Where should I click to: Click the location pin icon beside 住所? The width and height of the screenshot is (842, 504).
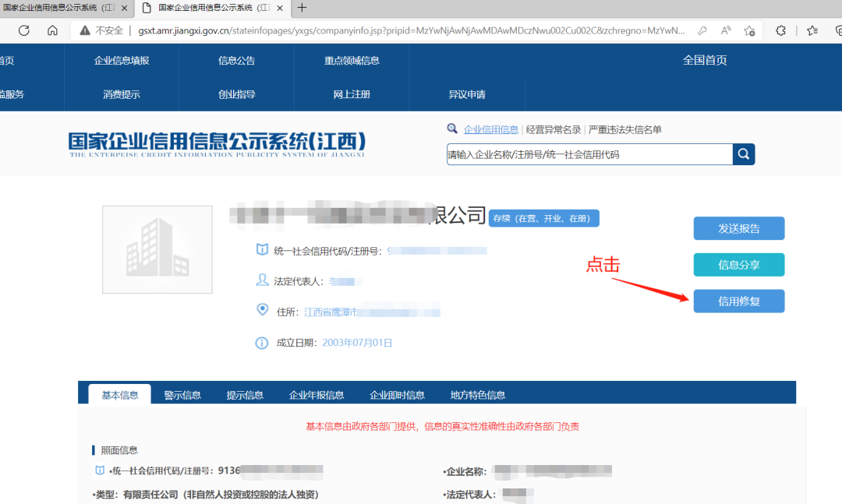263,309
